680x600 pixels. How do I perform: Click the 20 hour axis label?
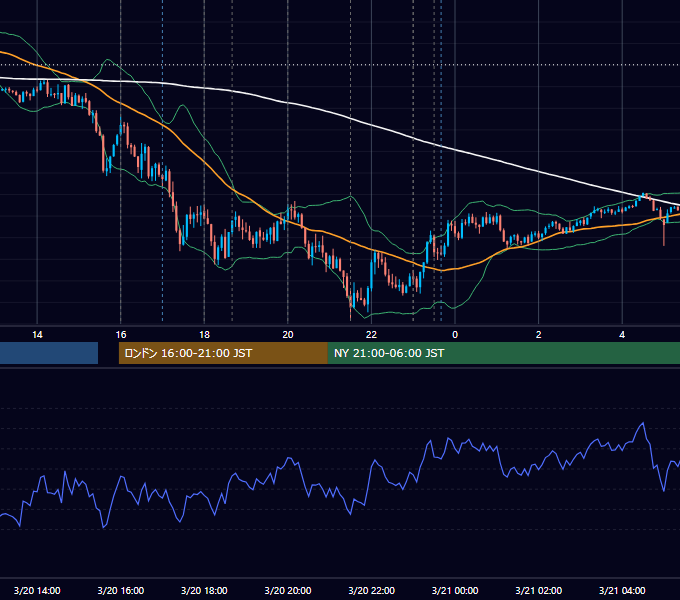point(288,335)
